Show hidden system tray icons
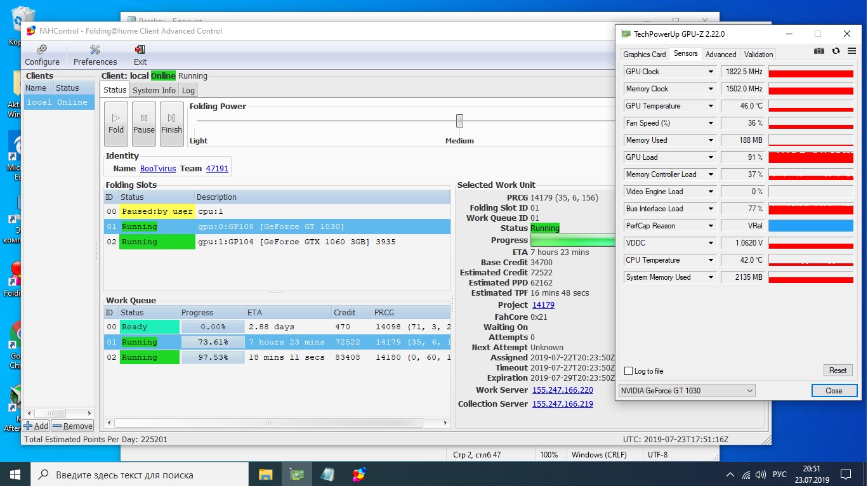Image resolution: width=868 pixels, height=486 pixels. point(730,475)
